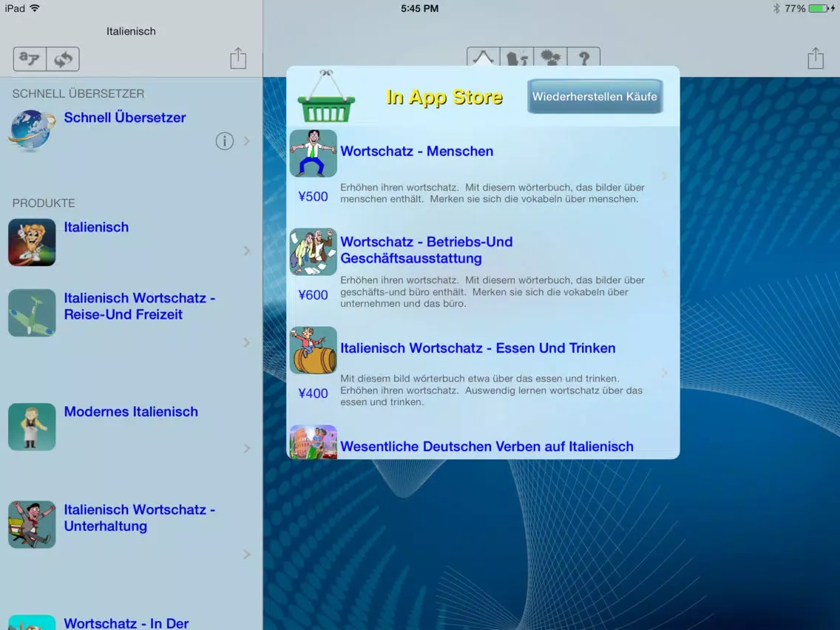Open the settings gears toolbar icon

tap(550, 58)
